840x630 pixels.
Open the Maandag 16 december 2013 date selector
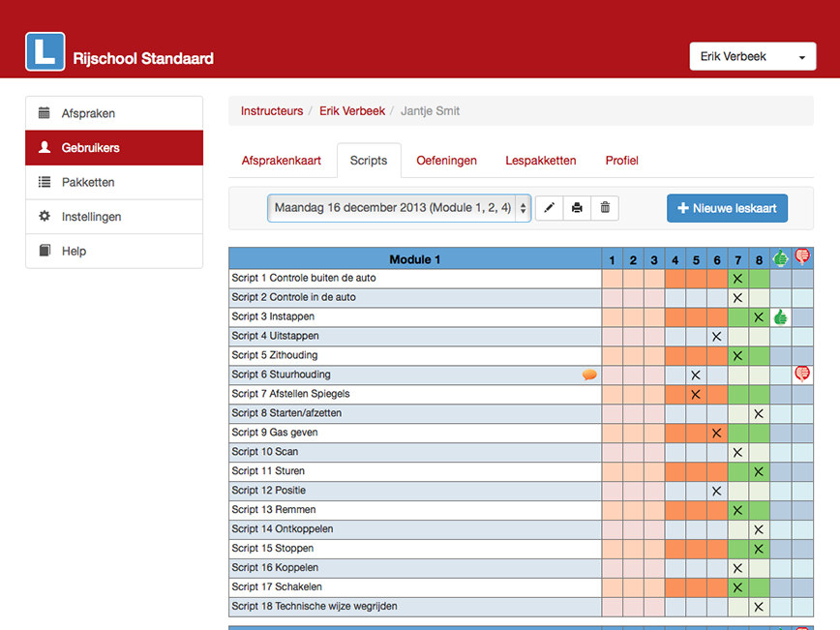pos(399,208)
